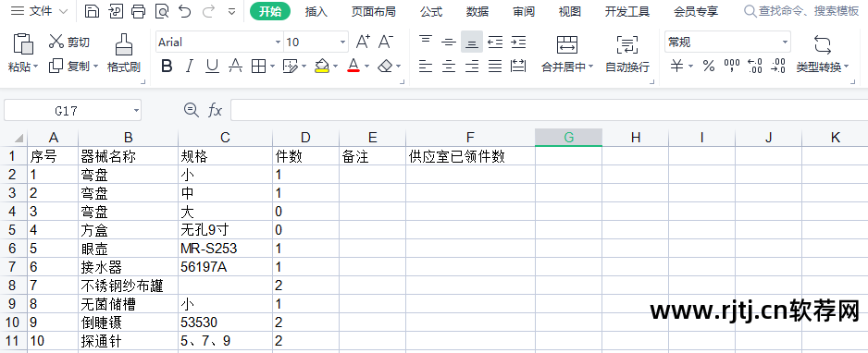Undo the last action
The image size is (868, 353).
[185, 11]
